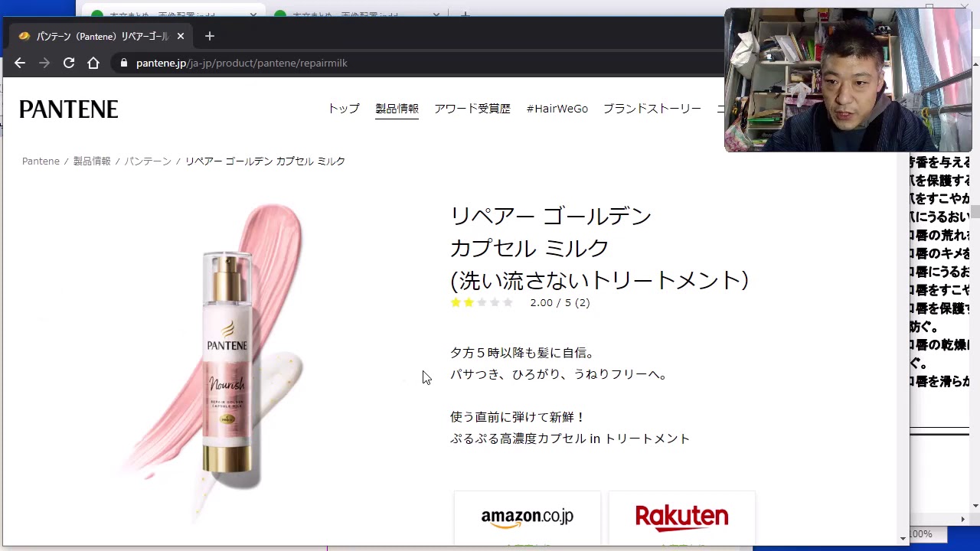
Task: Reload the Pantene page
Action: (69, 63)
